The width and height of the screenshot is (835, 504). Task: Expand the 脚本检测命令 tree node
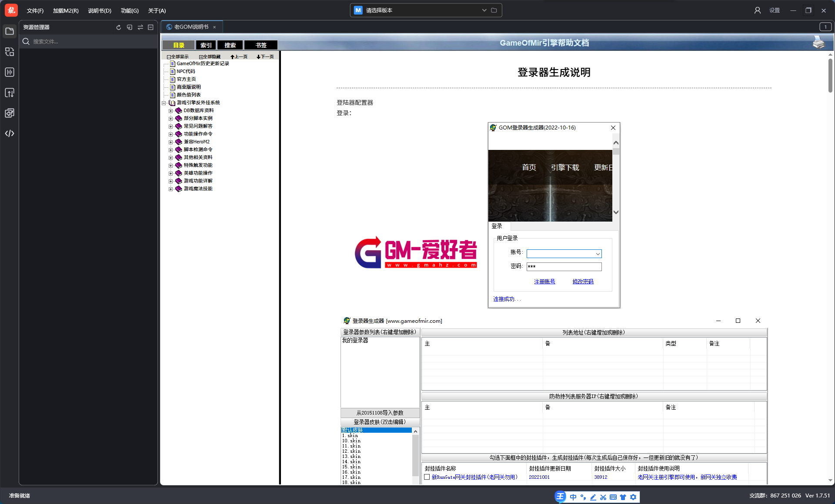click(x=171, y=150)
